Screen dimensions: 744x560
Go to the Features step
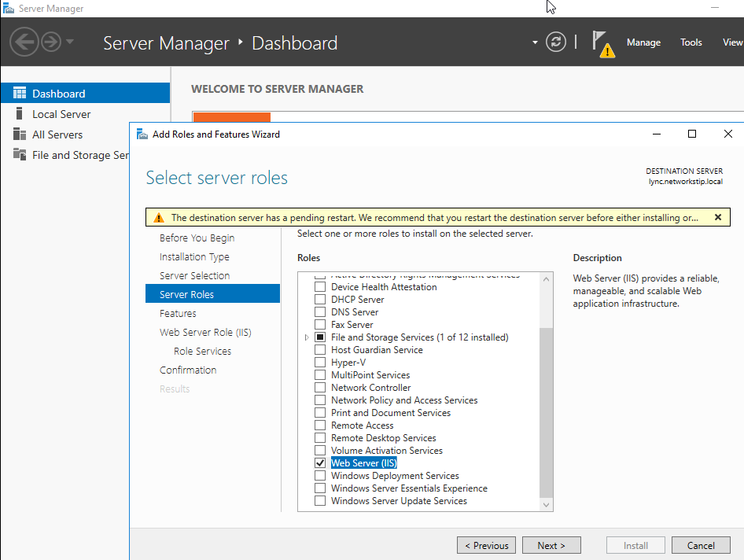coord(178,313)
